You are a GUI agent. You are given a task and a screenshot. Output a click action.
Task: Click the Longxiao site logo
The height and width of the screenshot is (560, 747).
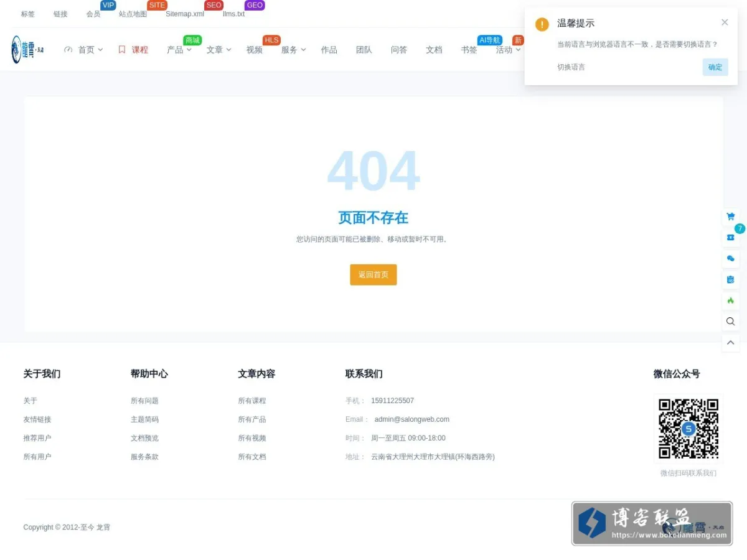pos(27,49)
